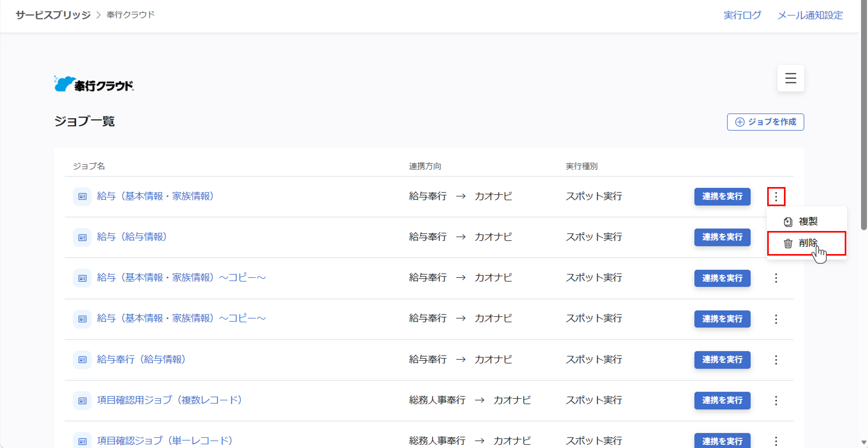Run 連携を実行 for 項目確認ジョブ（単一レコード）
This screenshot has height=448, width=868.
tap(722, 441)
